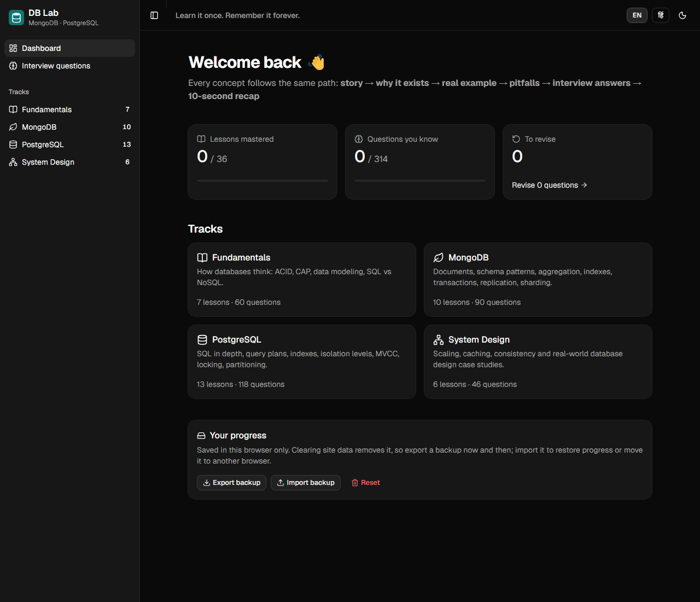This screenshot has height=602, width=700.
Task: Click the network icon on the System Design card
Action: point(439,339)
